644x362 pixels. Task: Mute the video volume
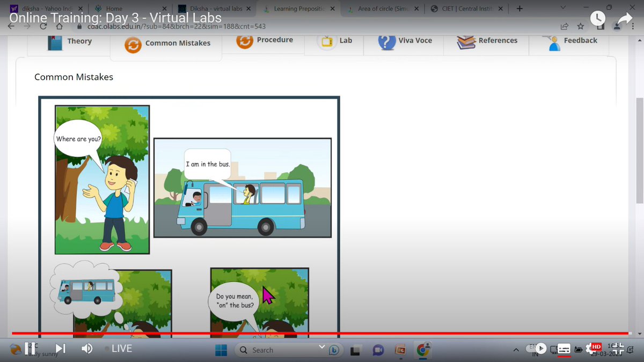(87, 348)
